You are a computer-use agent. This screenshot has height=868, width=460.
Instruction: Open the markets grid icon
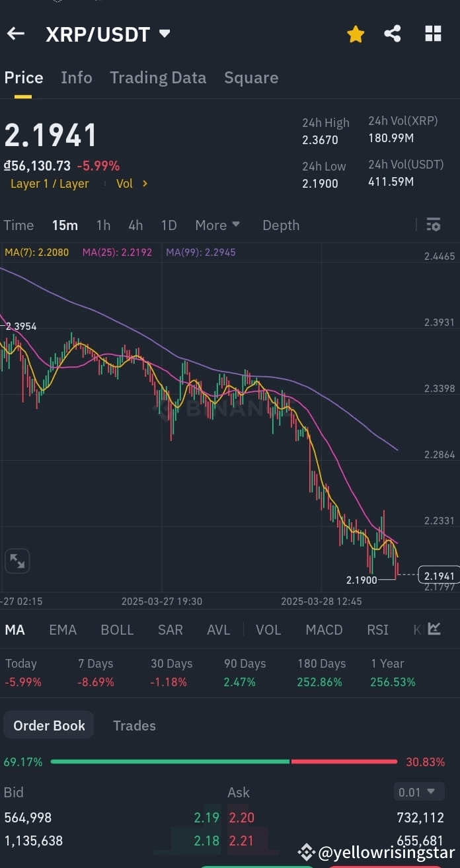pos(433,33)
